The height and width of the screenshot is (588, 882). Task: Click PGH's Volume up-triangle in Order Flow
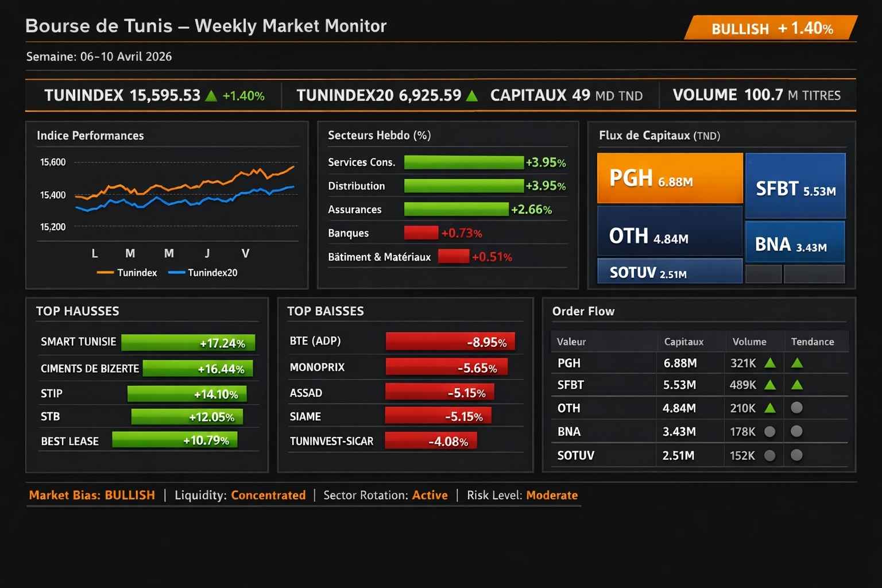coord(771,363)
